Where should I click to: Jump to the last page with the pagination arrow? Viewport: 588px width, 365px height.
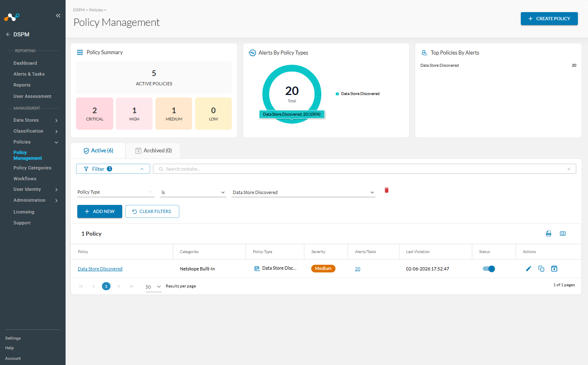132,286
